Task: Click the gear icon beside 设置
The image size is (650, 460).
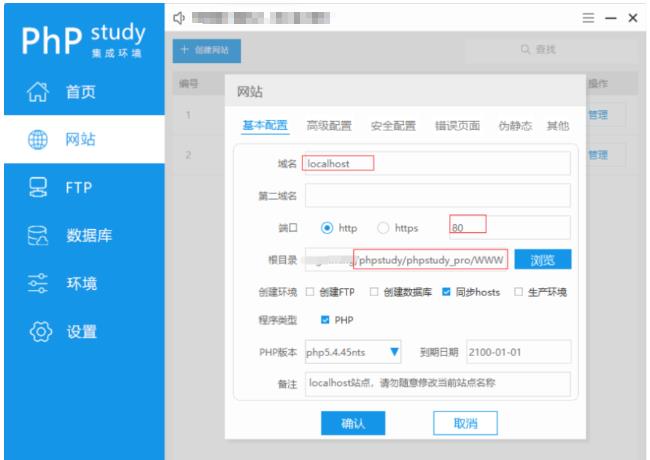Action: 41,332
